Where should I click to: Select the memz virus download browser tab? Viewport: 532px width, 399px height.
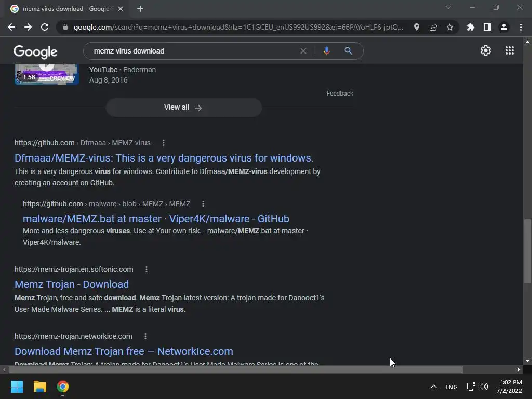66,9
